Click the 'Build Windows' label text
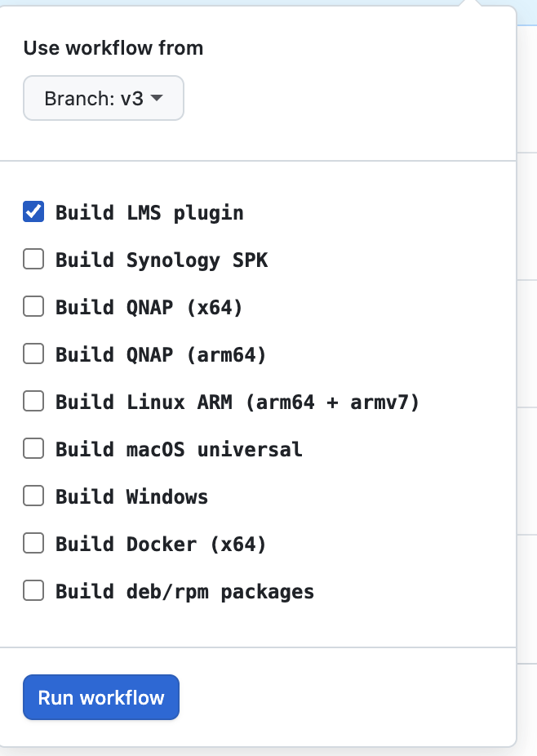 131,497
